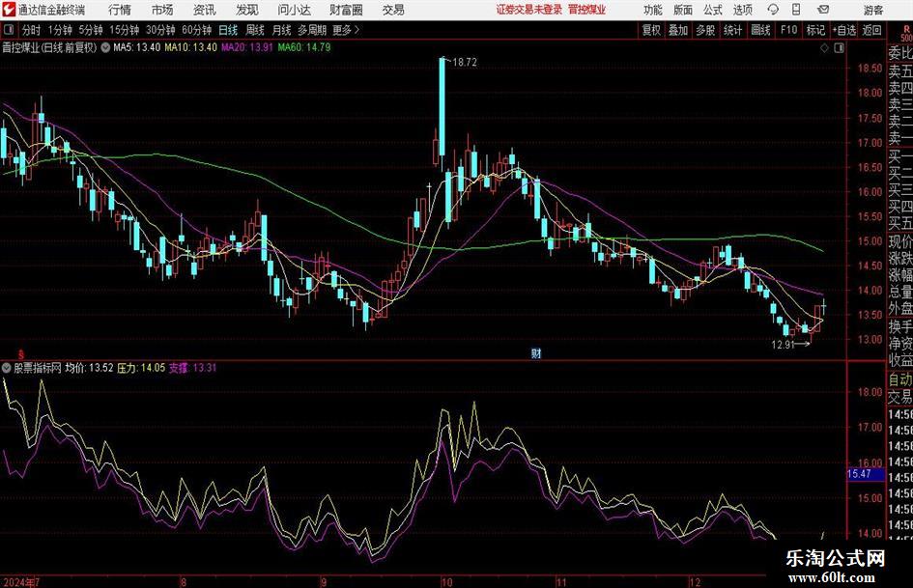The width and height of the screenshot is (913, 588).
Task: Click the customer service headset icon
Action: 773,10
